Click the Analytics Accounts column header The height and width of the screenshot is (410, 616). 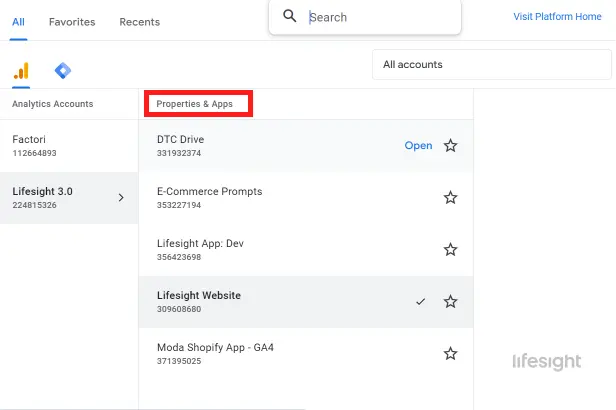coord(53,104)
